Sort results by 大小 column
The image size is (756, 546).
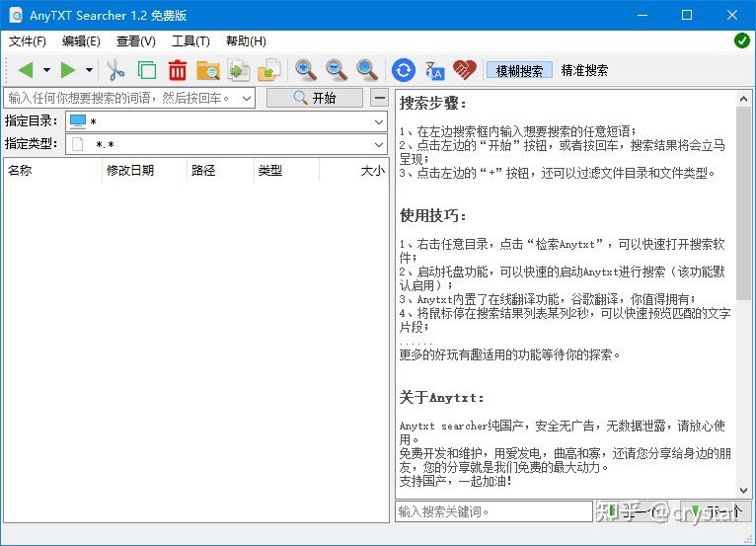point(353,170)
